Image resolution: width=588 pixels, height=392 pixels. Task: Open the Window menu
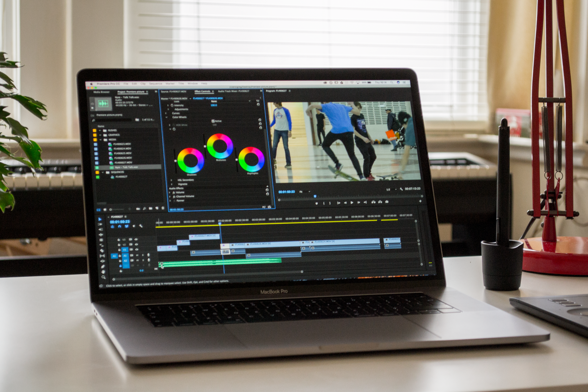(192, 83)
